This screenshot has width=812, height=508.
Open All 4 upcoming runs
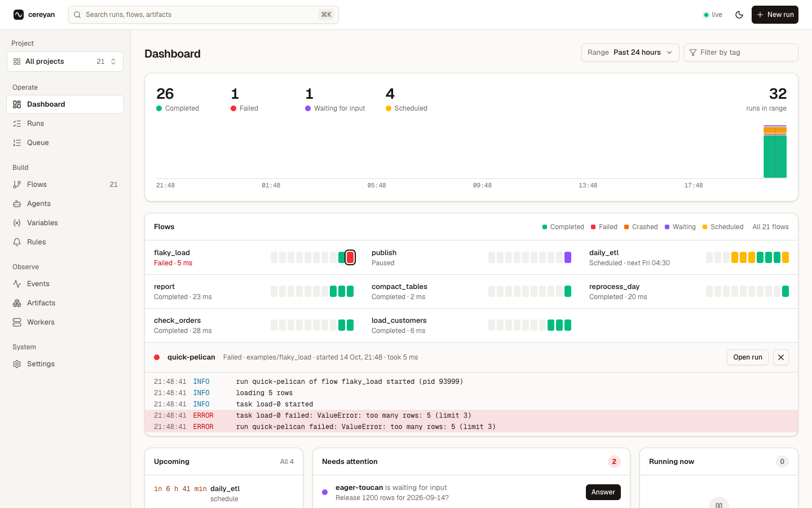pyautogui.click(x=287, y=462)
